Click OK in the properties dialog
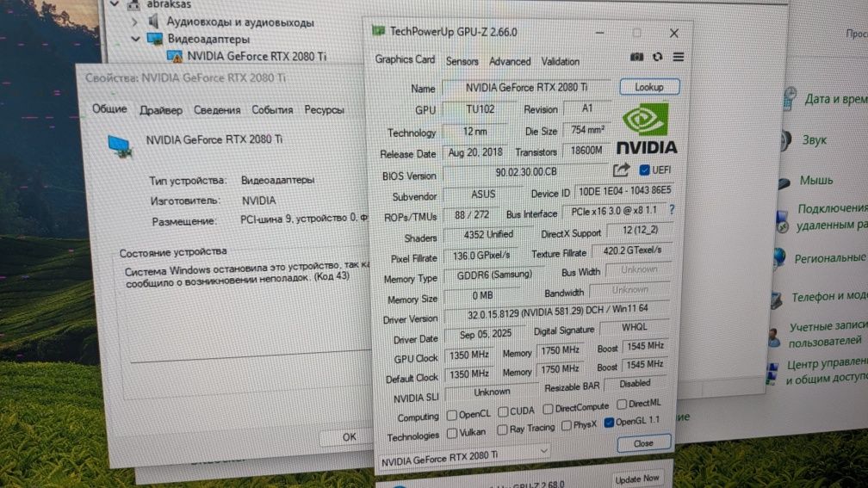 [349, 437]
